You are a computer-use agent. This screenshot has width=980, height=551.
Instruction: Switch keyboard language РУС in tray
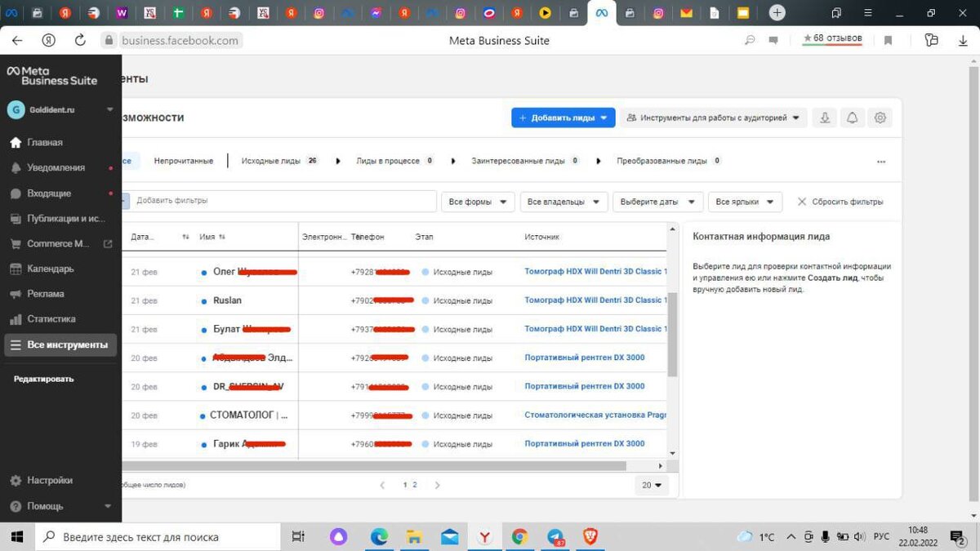pos(882,537)
